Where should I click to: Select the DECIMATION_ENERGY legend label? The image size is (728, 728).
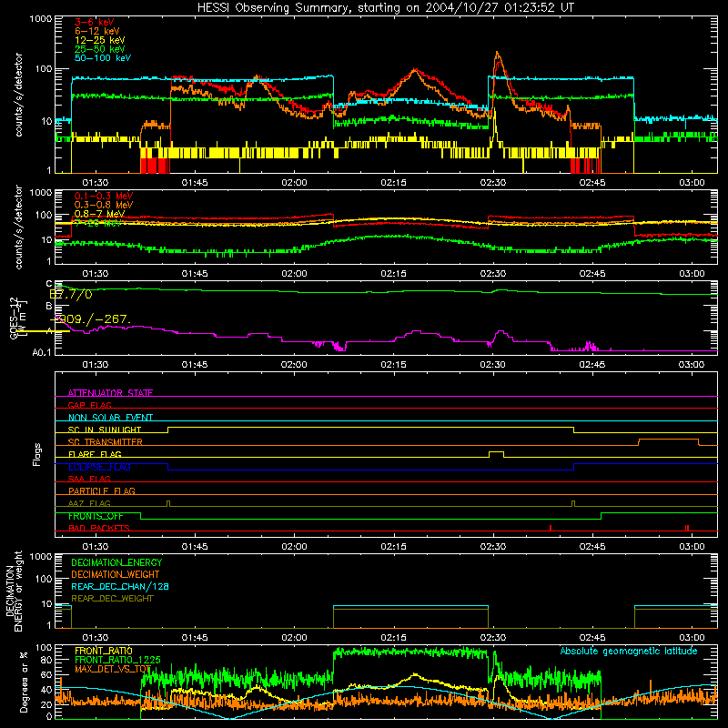point(116,562)
